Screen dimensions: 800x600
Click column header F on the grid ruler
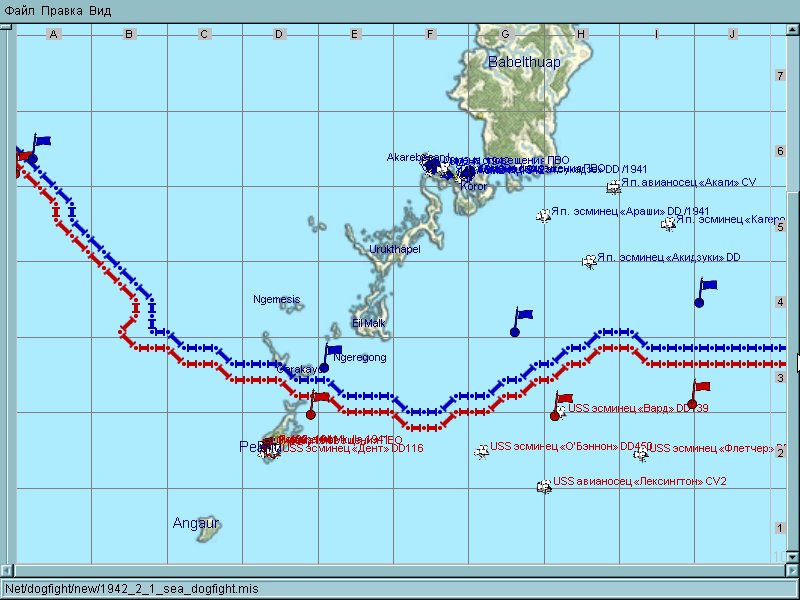click(x=430, y=34)
